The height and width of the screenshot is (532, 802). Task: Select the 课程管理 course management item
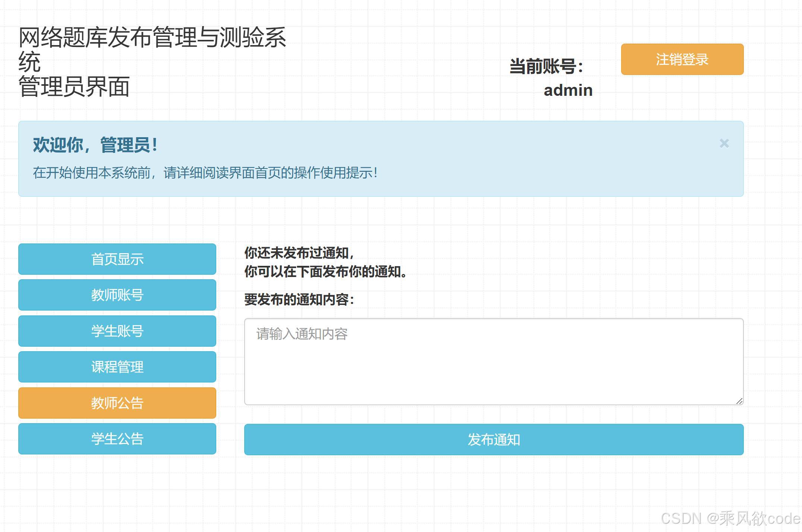click(117, 367)
